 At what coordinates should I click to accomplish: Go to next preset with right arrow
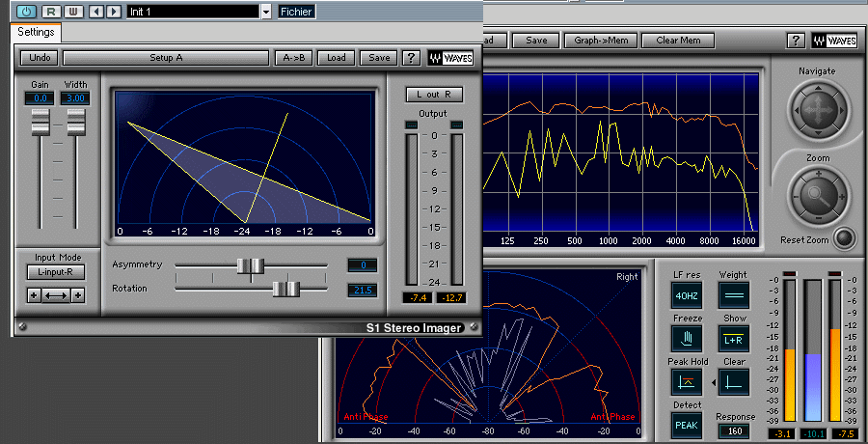pyautogui.click(x=113, y=11)
